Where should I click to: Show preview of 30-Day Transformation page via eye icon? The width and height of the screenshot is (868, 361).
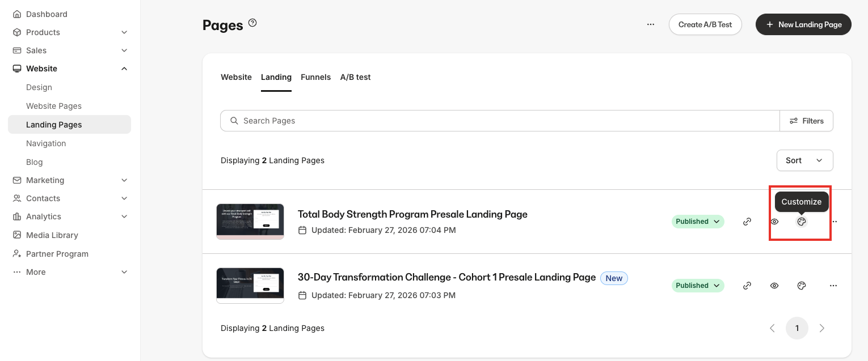774,285
